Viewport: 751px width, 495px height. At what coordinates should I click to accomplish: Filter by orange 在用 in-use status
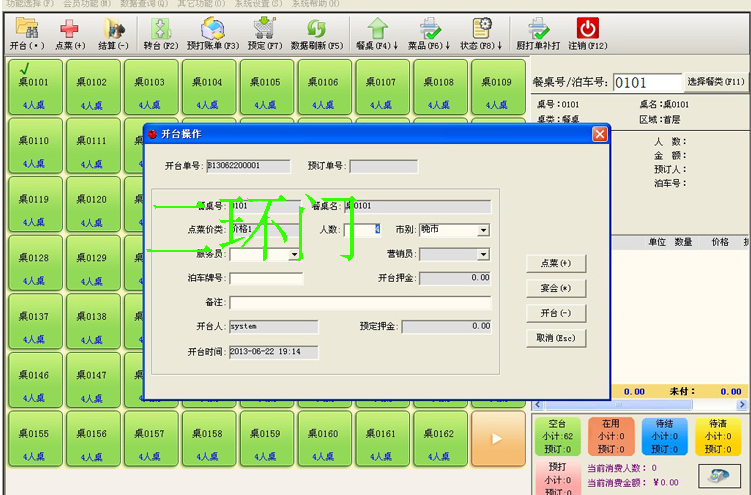tap(611, 436)
